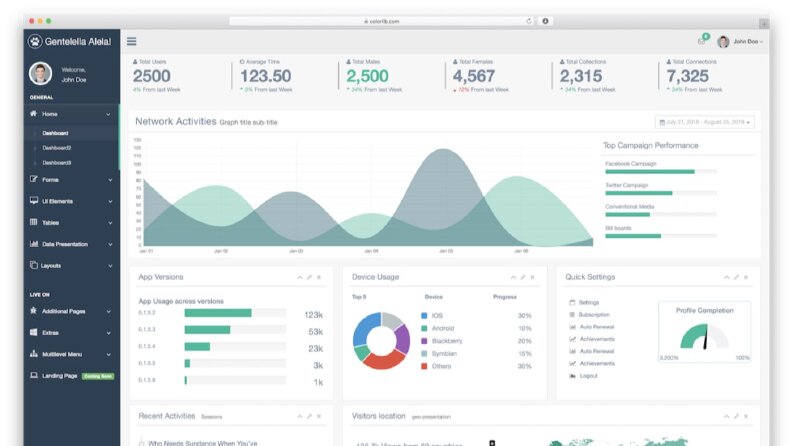Screen dimensions: 793x446
Task: Click the Landing Page laptop icon
Action: pos(33,375)
